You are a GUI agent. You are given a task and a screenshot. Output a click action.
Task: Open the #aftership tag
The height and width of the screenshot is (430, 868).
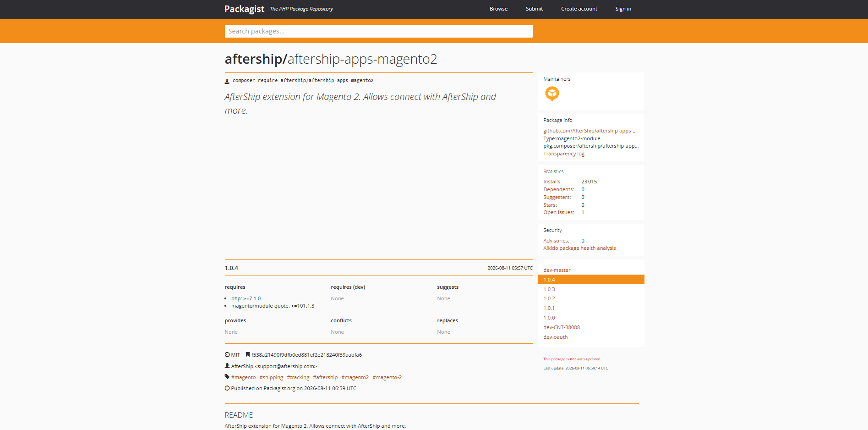(x=325, y=377)
